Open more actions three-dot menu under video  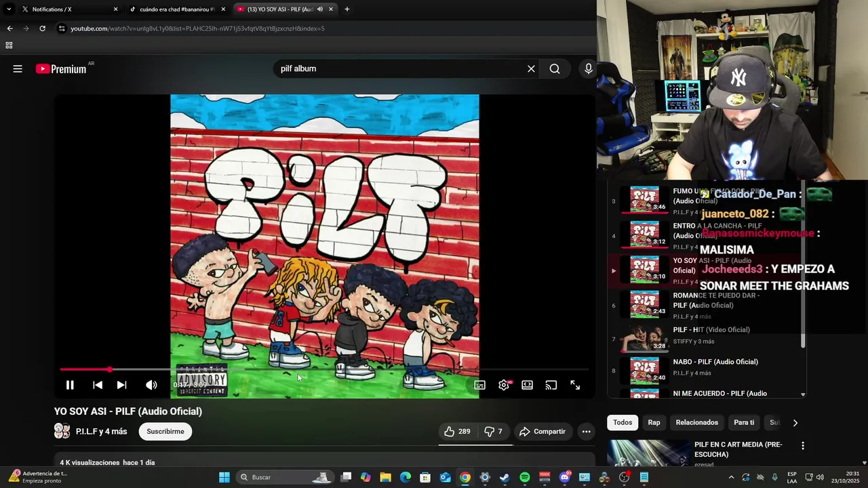pyautogui.click(x=586, y=431)
